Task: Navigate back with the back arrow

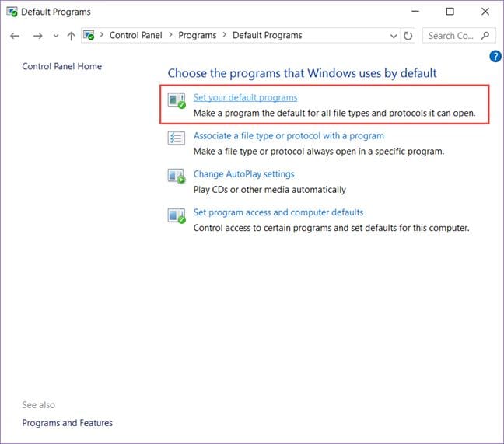Action: [15, 36]
